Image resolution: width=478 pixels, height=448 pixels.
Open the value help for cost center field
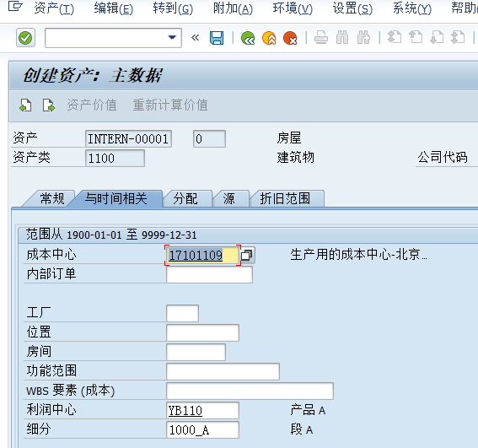coord(247,255)
